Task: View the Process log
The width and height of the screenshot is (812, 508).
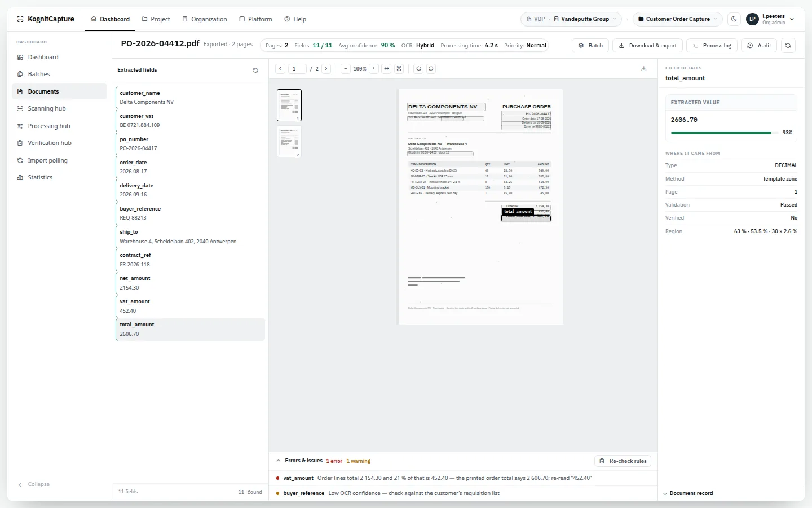Action: 712,46
